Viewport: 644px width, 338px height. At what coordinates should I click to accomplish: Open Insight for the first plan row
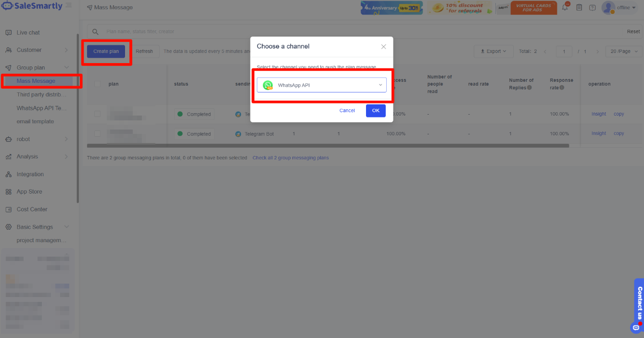pyautogui.click(x=599, y=114)
